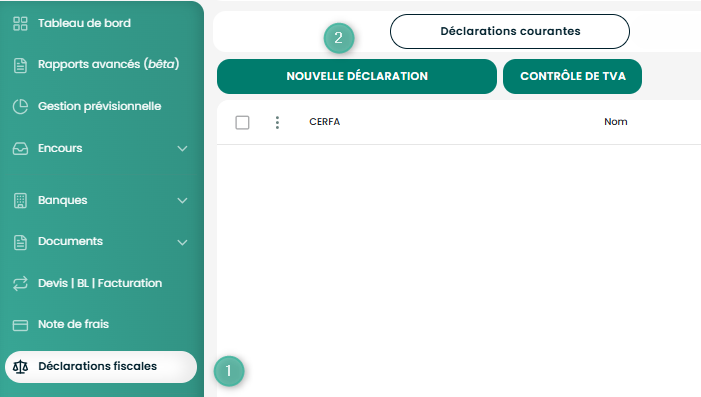The height and width of the screenshot is (397, 701).
Task: Click the Nom column header
Action: [x=616, y=122]
